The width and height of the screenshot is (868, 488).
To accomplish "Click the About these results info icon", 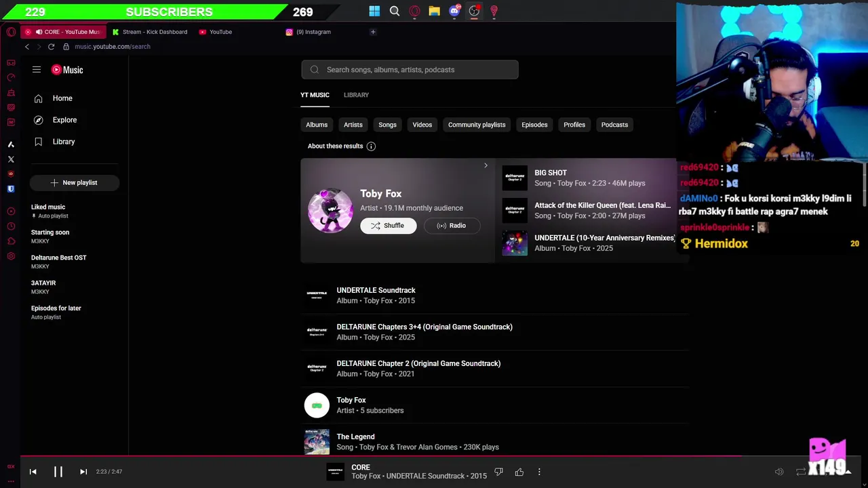I will [371, 146].
